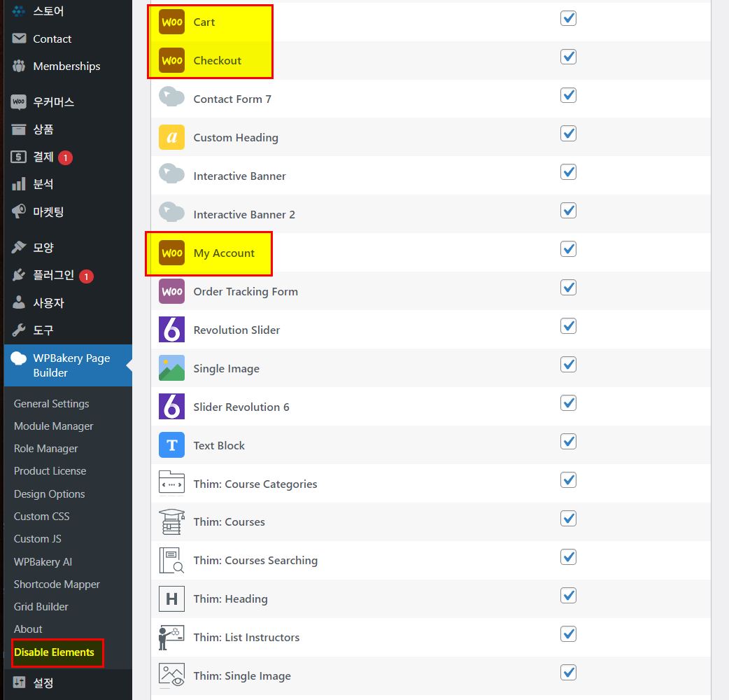
Task: Toggle the Single Image checkbox
Action: (568, 364)
